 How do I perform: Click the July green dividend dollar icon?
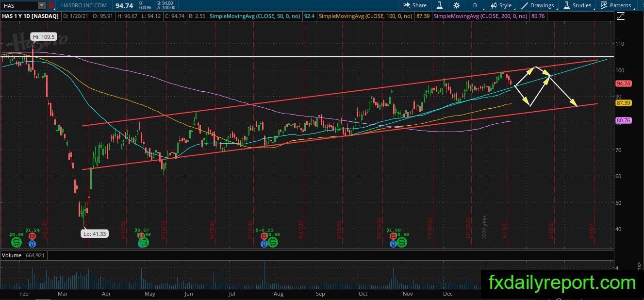click(273, 242)
